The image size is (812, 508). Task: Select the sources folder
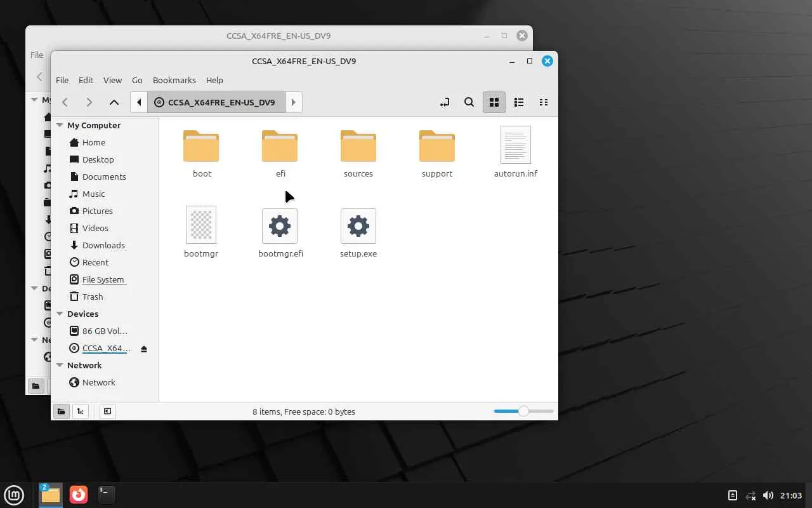(x=358, y=153)
